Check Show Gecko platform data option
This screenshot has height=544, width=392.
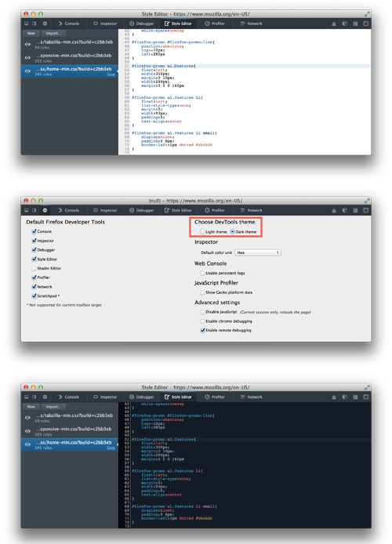[202, 292]
